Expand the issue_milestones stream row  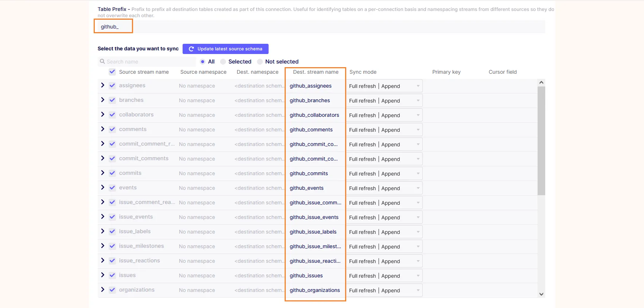102,246
